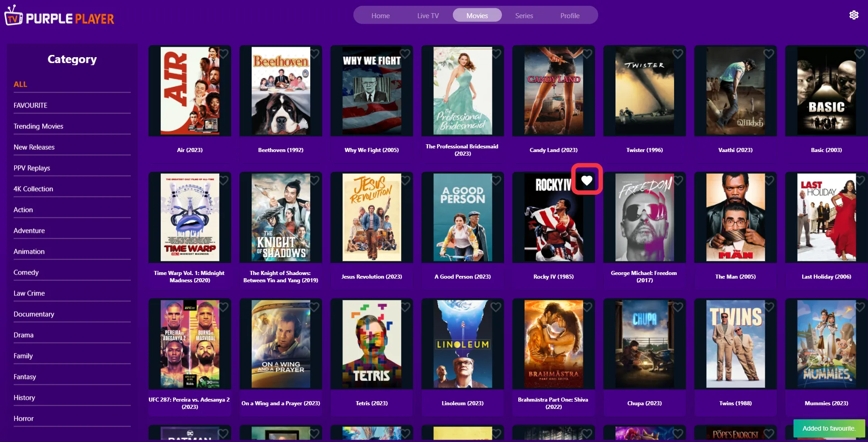Heart The Knight of Shadows movie
The width and height of the screenshot is (868, 442).
coord(314,181)
